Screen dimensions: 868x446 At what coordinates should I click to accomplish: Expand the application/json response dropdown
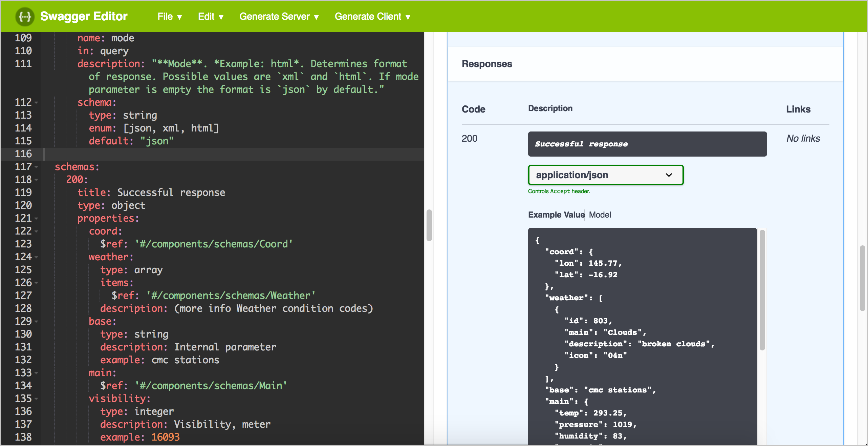604,175
